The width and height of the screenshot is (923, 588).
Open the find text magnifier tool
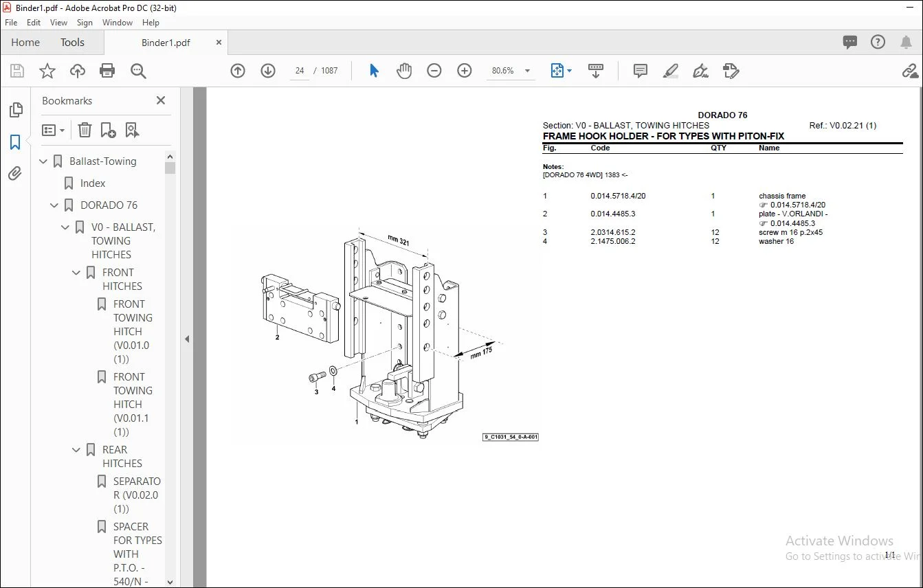point(138,71)
